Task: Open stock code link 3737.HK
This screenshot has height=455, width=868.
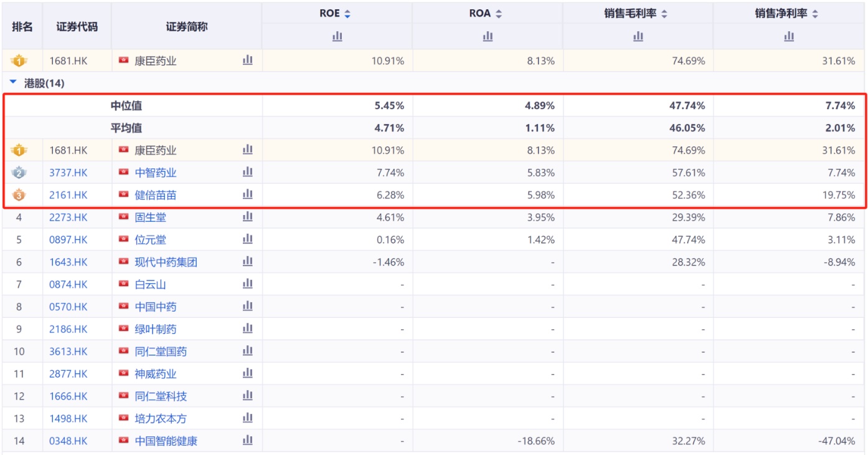Action: coord(68,173)
